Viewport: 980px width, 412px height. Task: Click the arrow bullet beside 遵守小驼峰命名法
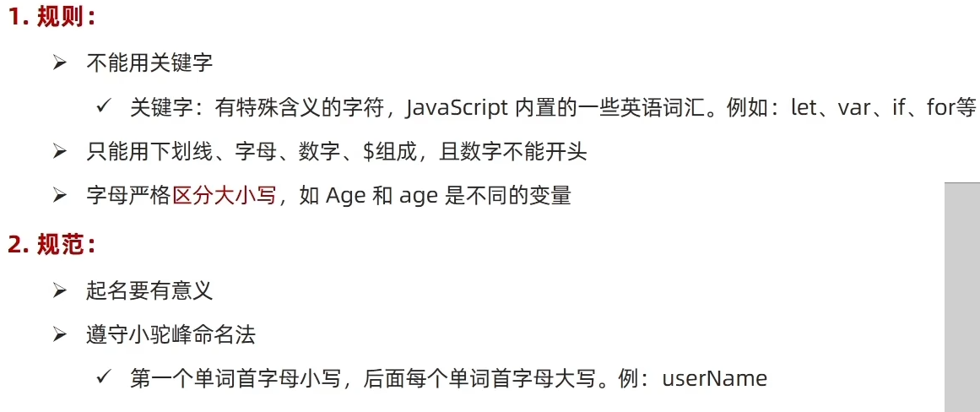(60, 335)
